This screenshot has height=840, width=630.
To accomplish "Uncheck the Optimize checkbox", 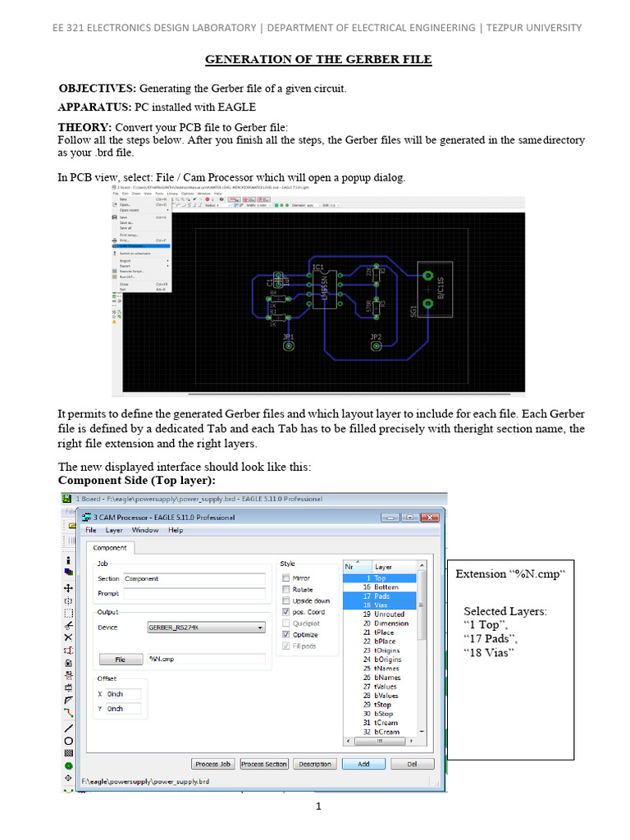I will click(286, 634).
